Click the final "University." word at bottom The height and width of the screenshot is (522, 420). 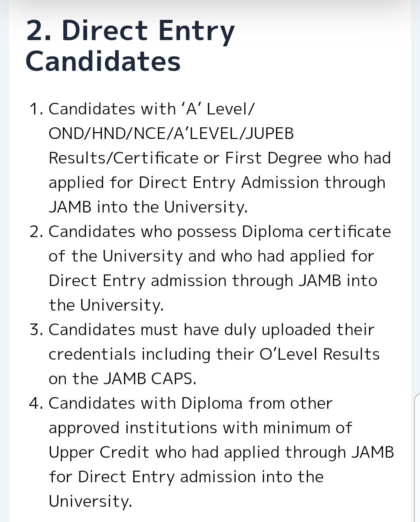(x=90, y=501)
